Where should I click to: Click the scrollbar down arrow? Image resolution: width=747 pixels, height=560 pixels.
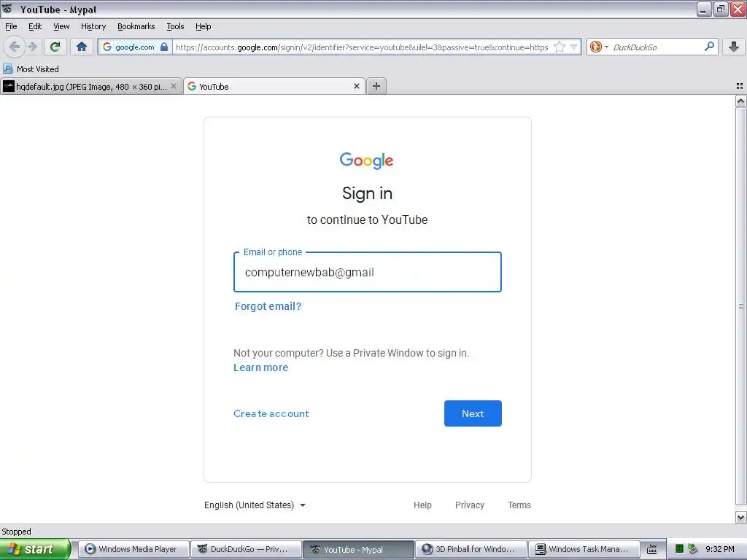[x=740, y=517]
